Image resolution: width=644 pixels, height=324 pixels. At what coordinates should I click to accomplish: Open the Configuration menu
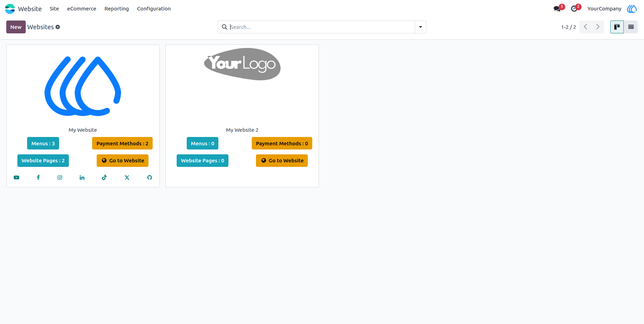[x=154, y=9]
